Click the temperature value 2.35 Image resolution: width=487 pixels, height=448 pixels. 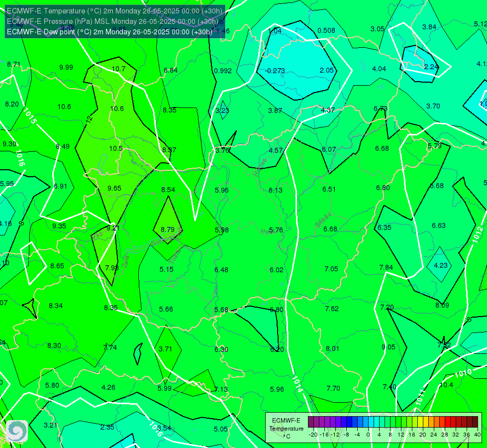[107, 427]
